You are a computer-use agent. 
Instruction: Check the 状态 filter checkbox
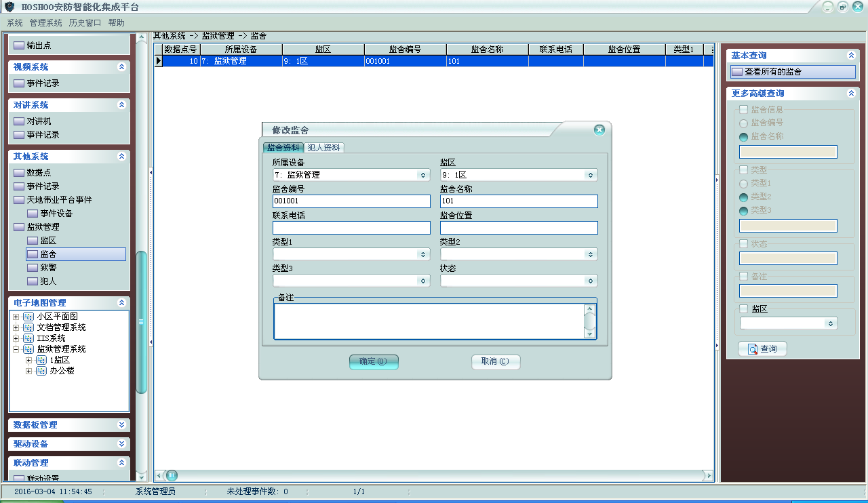tap(743, 243)
